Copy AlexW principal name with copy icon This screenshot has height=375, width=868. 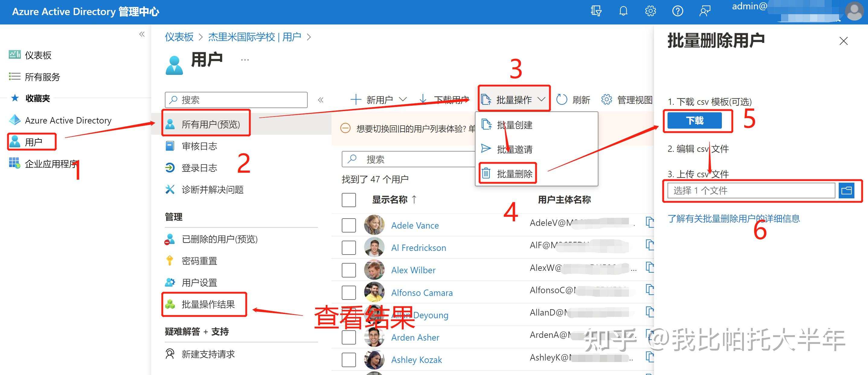[x=650, y=267]
